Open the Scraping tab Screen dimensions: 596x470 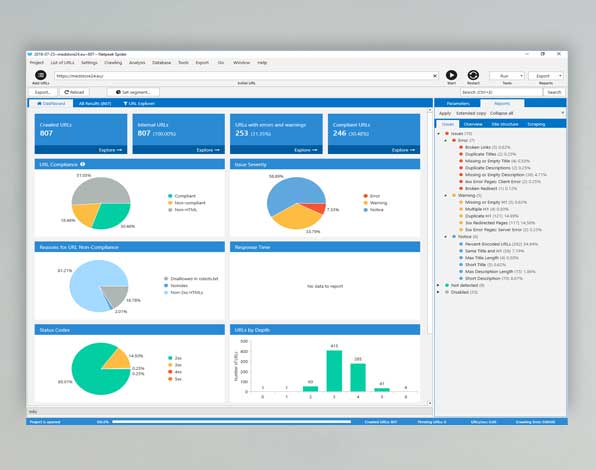(x=536, y=124)
